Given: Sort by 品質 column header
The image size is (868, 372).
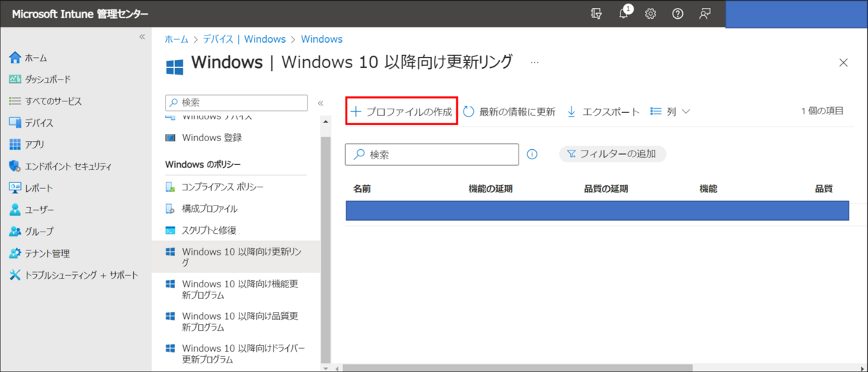Looking at the screenshot, I should [824, 189].
